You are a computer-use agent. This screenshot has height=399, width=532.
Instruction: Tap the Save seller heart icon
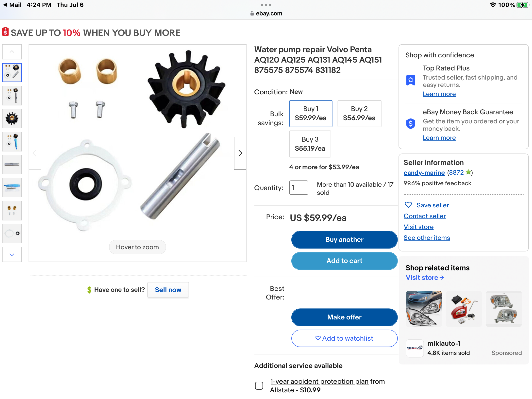click(408, 205)
